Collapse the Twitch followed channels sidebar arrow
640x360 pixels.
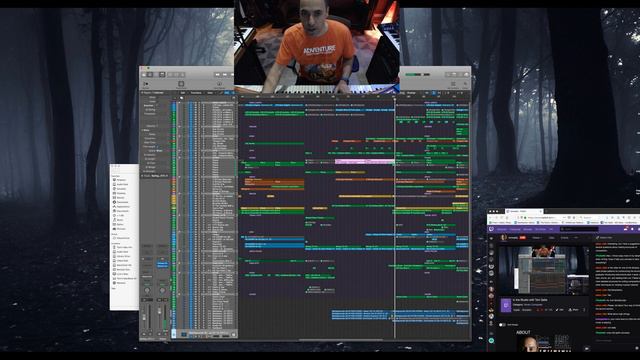coord(491,238)
